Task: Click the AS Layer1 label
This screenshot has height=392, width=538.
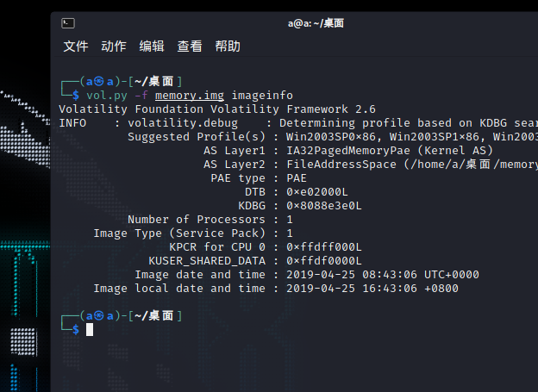Action: click(x=235, y=151)
